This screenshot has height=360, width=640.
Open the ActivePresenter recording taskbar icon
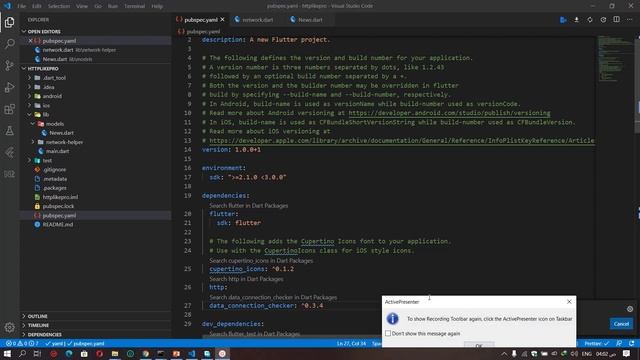[222, 353]
